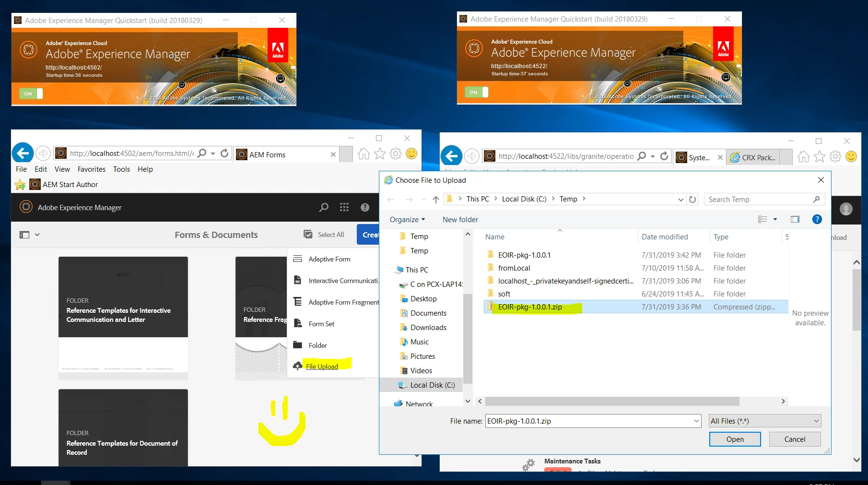This screenshot has height=485, width=868.
Task: Click back arrow in localhost:4522 browser
Action: (x=451, y=156)
